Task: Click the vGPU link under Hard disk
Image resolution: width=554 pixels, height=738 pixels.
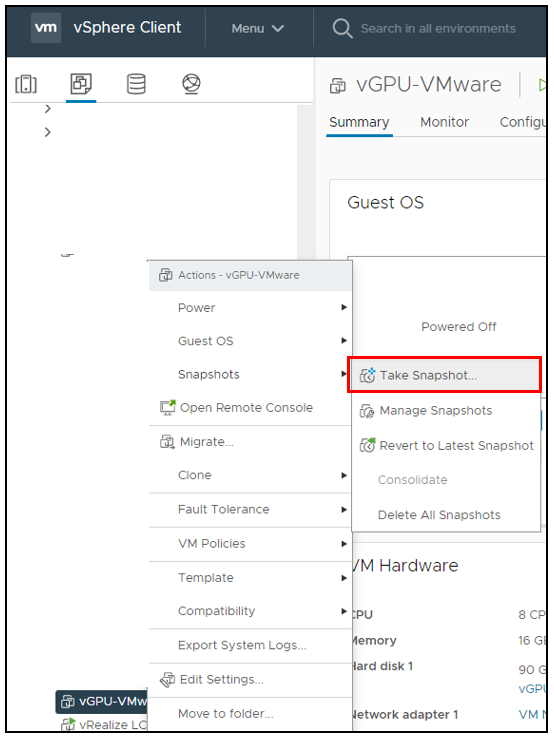Action: pyautogui.click(x=532, y=689)
